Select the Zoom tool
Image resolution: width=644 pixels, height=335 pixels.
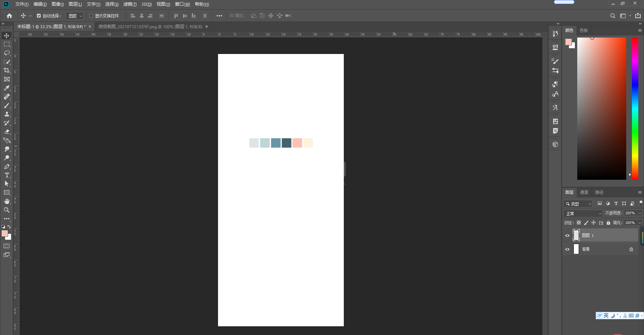pyautogui.click(x=7, y=210)
